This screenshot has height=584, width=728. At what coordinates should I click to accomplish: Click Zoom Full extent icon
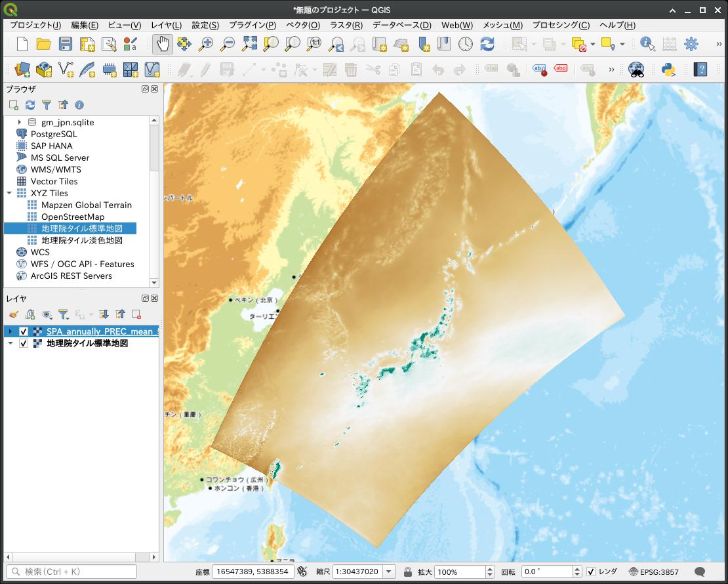tap(249, 44)
